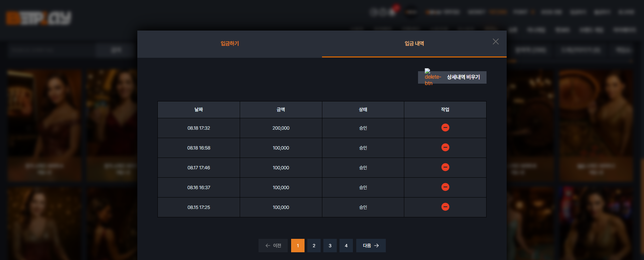Click the 날짜 column header
644x260 pixels.
click(199, 110)
